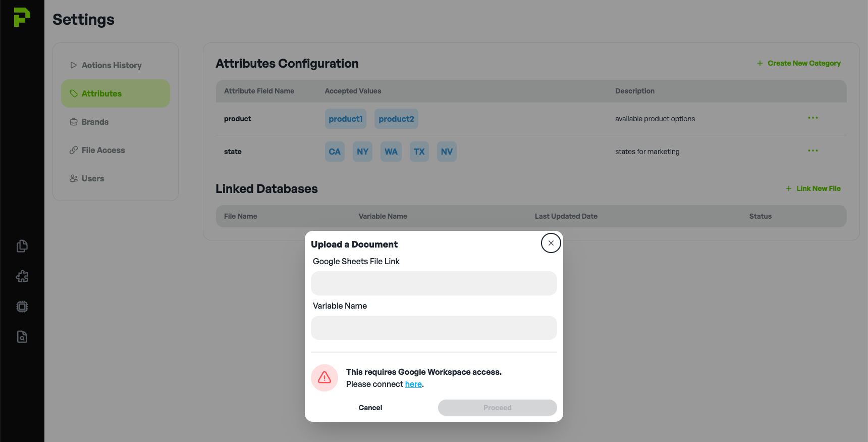This screenshot has width=868, height=442.
Task: Open File Access settings section
Action: [103, 150]
